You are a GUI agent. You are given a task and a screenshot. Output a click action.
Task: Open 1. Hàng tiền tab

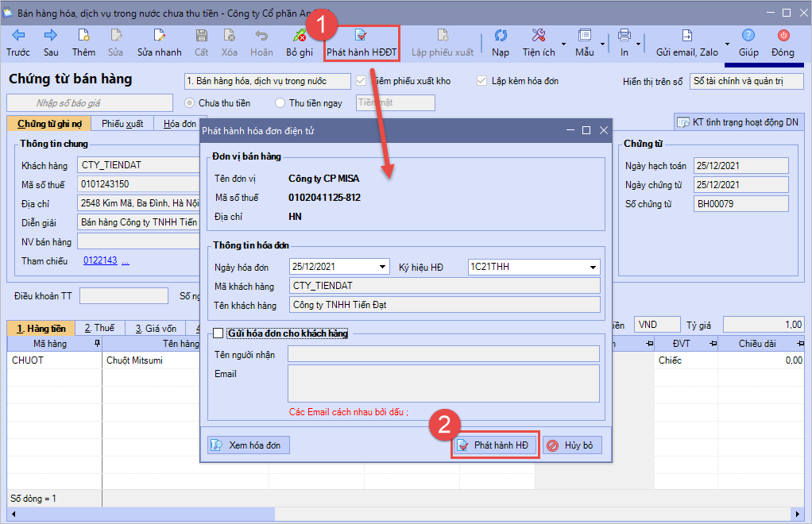click(41, 329)
